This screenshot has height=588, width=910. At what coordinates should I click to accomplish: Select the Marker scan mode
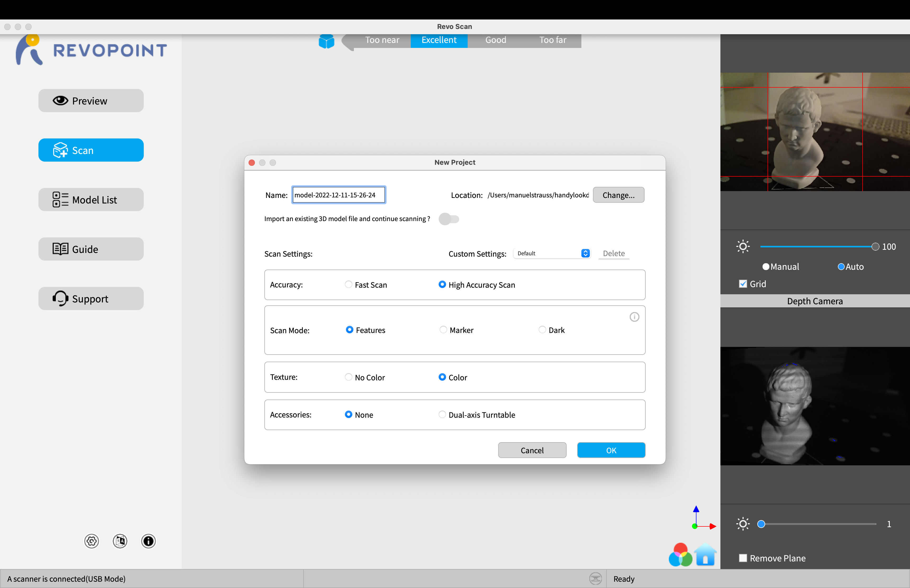pyautogui.click(x=443, y=330)
